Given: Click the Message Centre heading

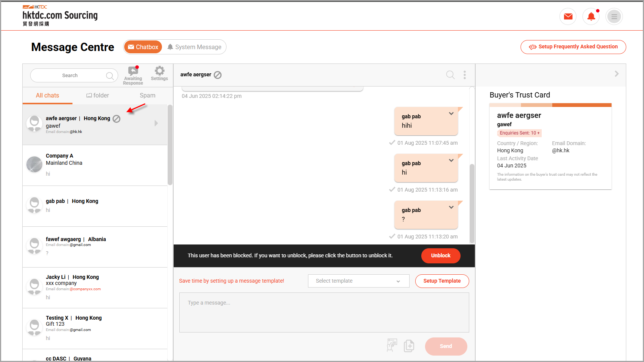Looking at the screenshot, I should [72, 47].
